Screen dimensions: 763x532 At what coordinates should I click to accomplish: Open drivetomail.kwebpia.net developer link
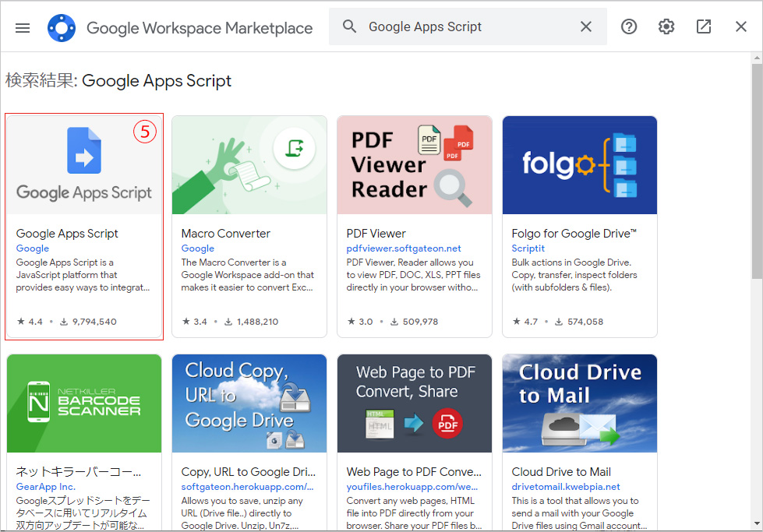coord(566,487)
